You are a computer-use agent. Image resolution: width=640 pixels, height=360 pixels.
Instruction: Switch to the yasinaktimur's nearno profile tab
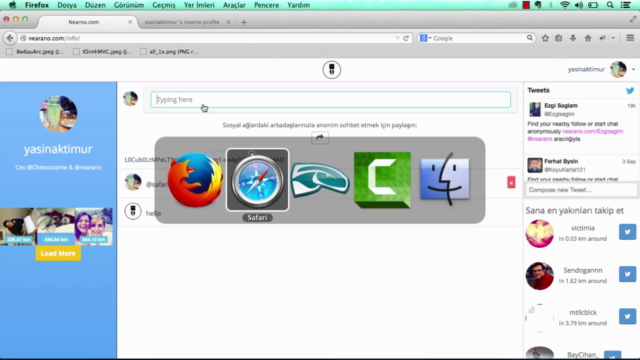[x=182, y=22]
